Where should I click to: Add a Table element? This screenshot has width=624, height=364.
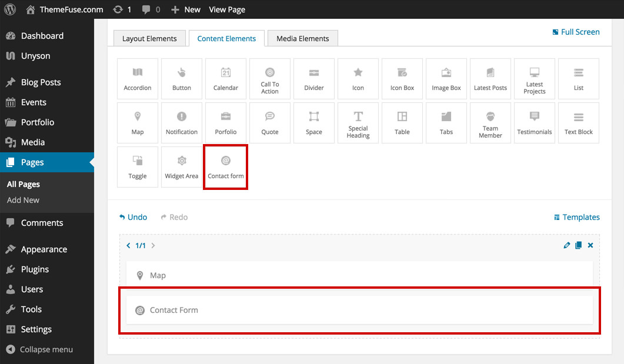click(402, 123)
